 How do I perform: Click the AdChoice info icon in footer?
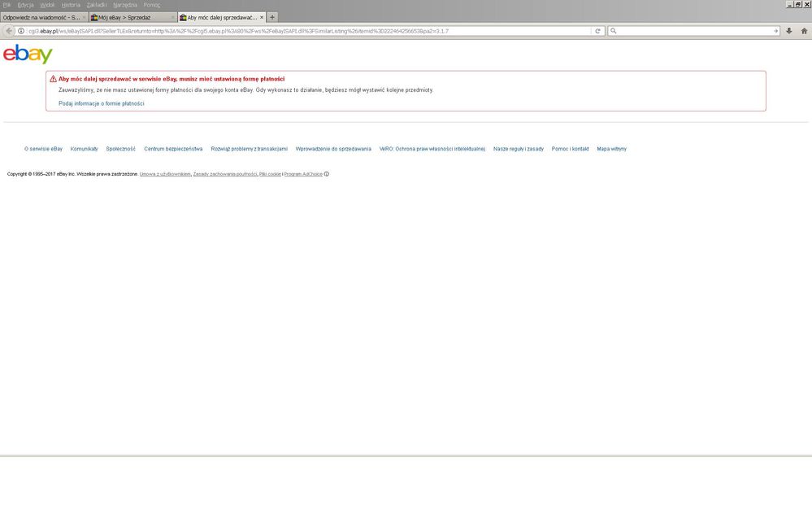click(327, 174)
